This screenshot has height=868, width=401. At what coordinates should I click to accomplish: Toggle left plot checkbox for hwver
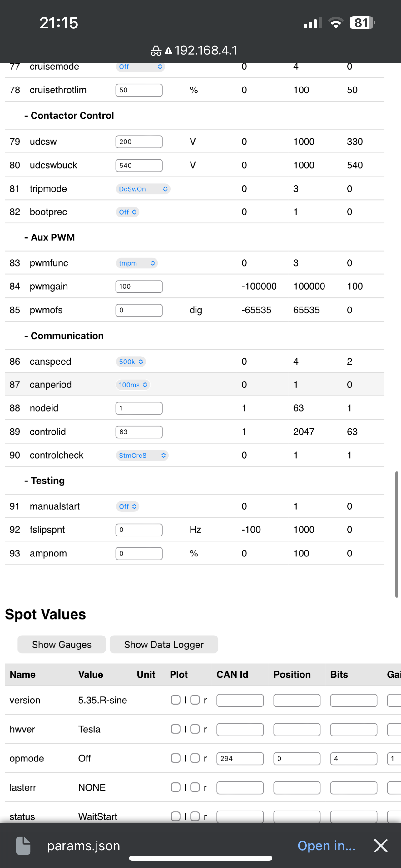tap(176, 729)
